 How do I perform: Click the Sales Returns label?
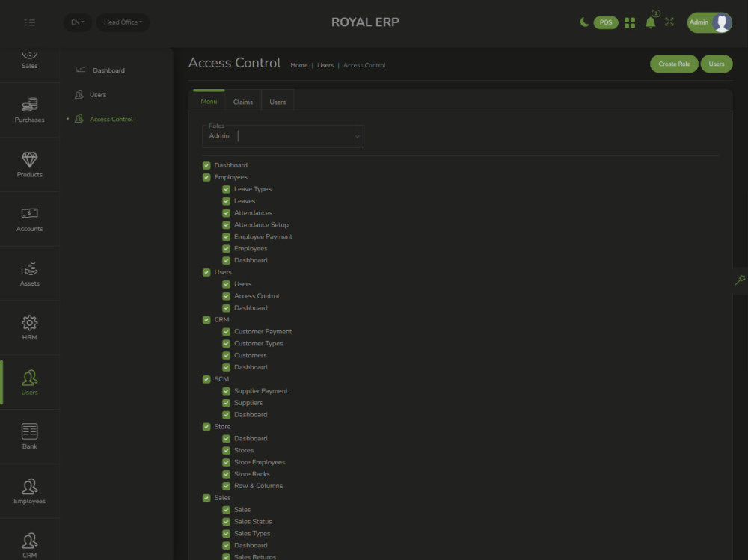click(255, 557)
